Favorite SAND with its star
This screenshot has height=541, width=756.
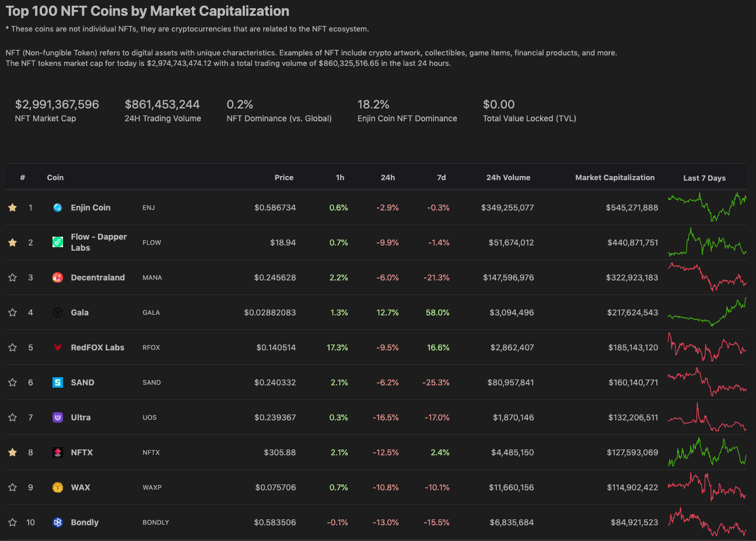pyautogui.click(x=12, y=382)
